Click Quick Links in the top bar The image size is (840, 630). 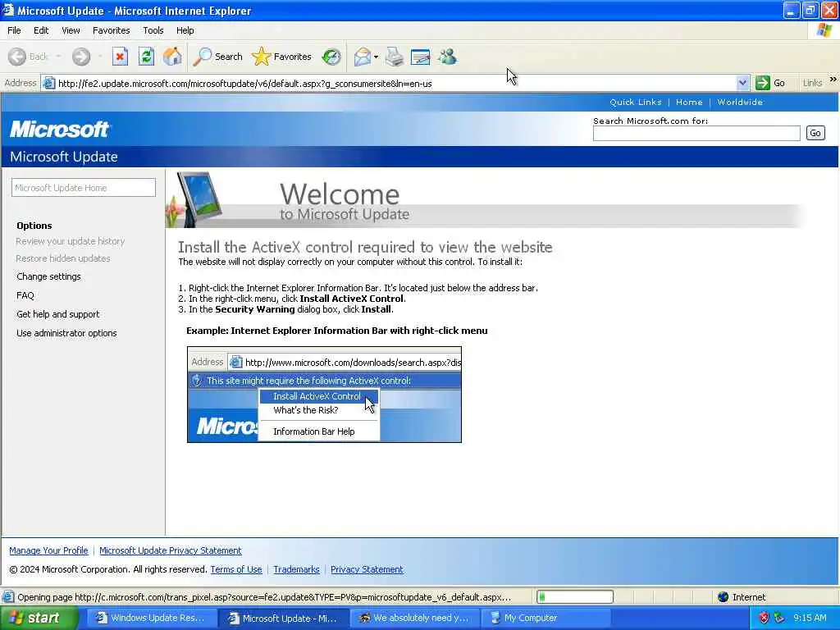pyautogui.click(x=636, y=102)
